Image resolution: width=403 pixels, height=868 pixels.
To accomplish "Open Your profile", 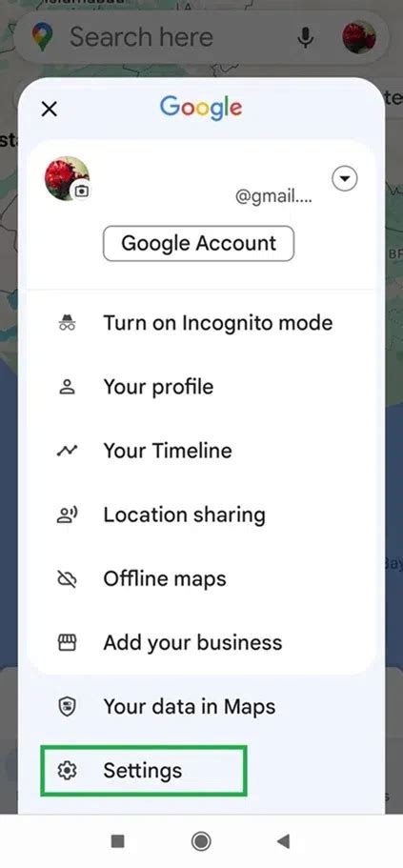I will click(x=202, y=387).
